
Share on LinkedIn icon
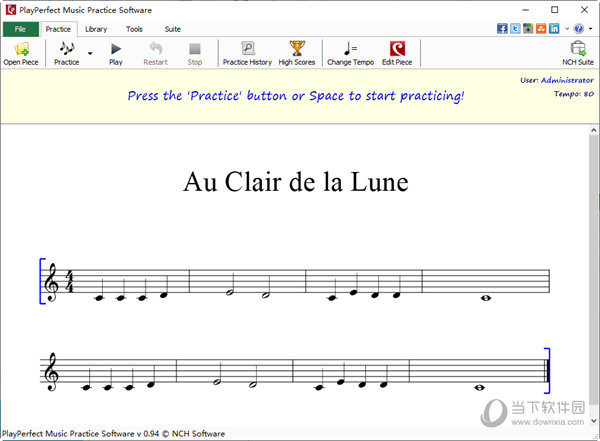coord(554,29)
